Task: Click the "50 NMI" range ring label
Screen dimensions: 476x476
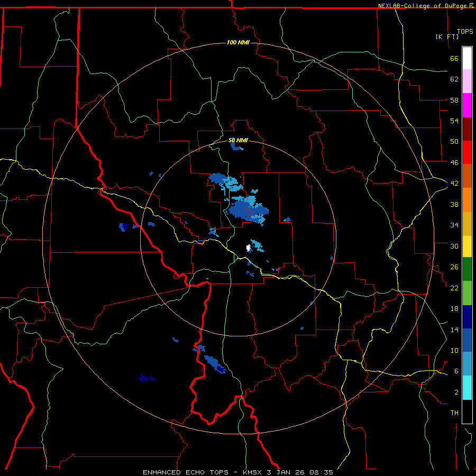Action: pyautogui.click(x=238, y=140)
